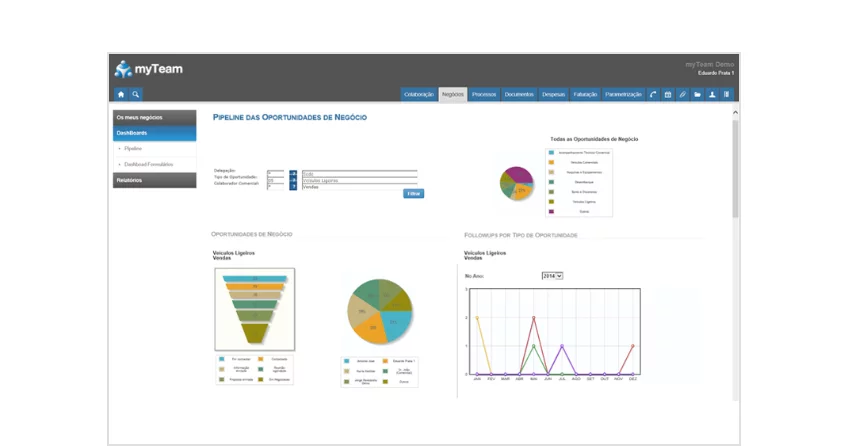Collapse the DashBoards sidebar section

[154, 132]
